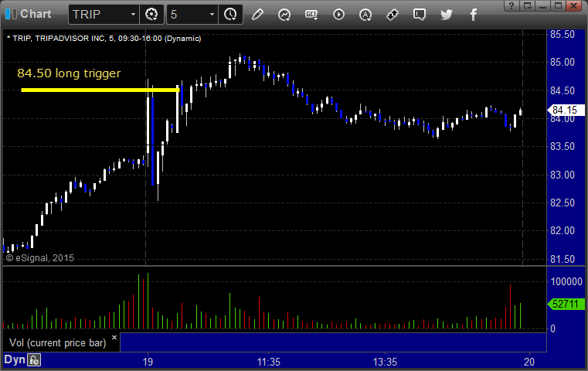The width and height of the screenshot is (588, 371).
Task: Click the 100000 volume axis label
Action: (x=566, y=281)
